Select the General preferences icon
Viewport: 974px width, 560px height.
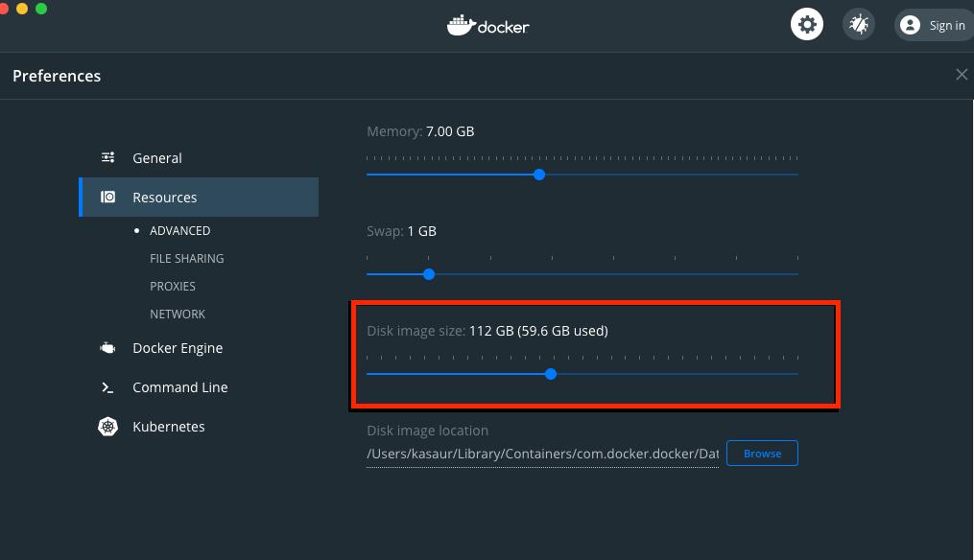(x=108, y=157)
